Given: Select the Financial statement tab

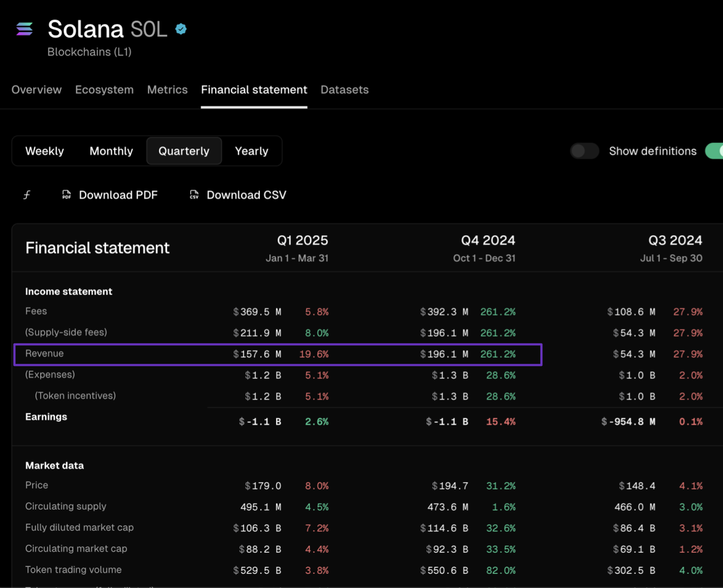Looking at the screenshot, I should [254, 90].
